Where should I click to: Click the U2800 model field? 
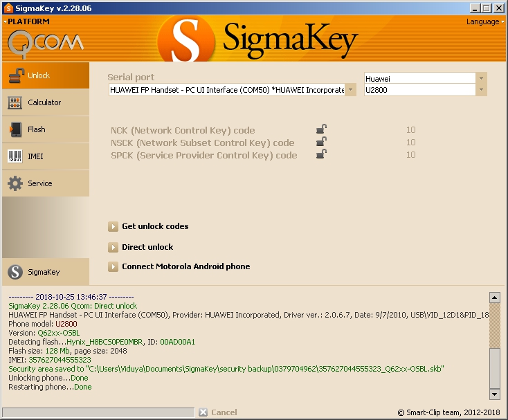(x=420, y=90)
